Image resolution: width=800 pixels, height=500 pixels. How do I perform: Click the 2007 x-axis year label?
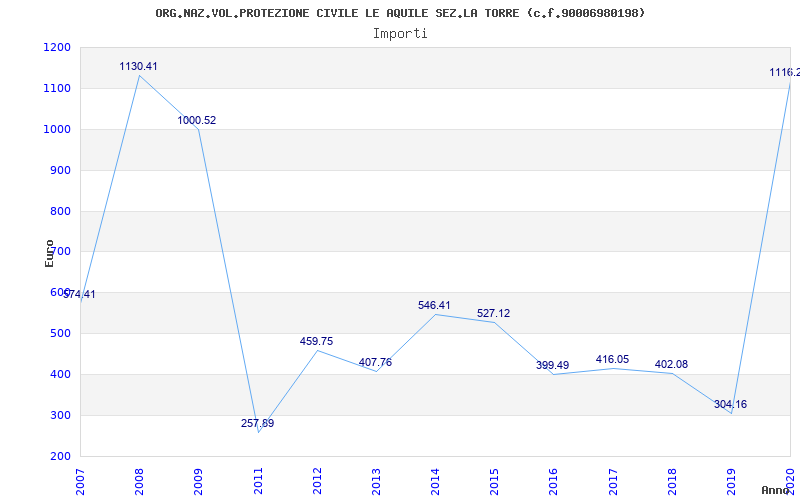click(80, 482)
